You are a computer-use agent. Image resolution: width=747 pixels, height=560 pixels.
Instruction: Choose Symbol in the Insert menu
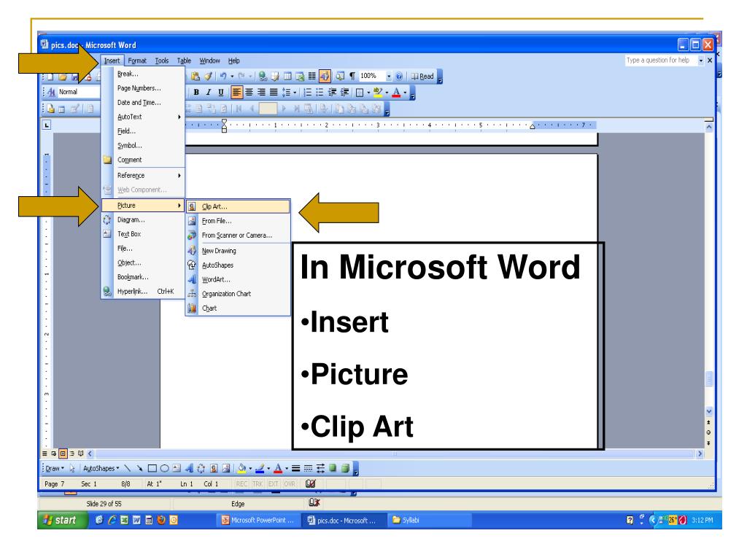(x=143, y=145)
